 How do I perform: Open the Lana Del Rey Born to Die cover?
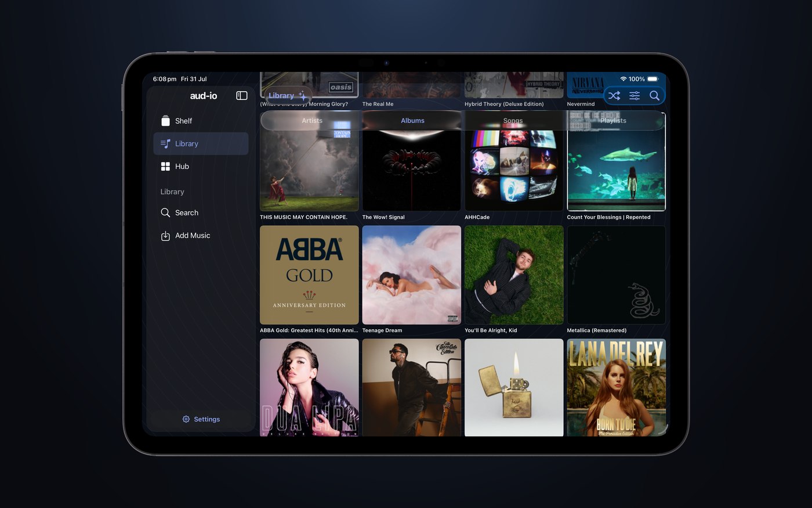617,387
